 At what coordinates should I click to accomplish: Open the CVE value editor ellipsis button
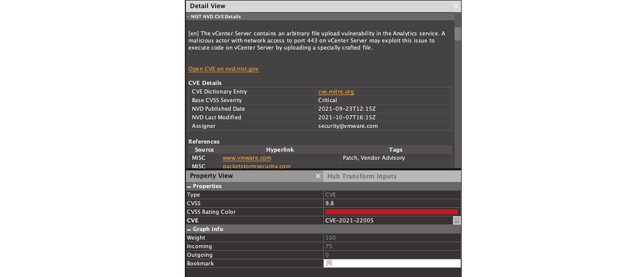click(457, 220)
